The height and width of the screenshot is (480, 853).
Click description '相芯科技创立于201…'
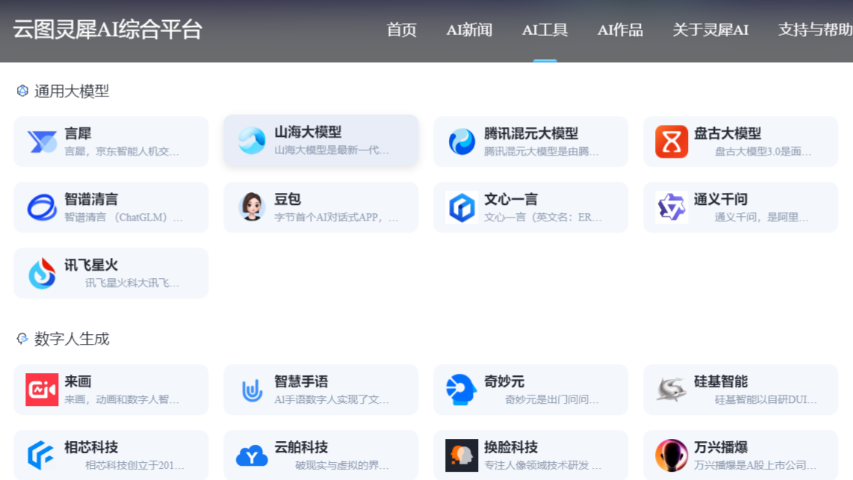click(134, 465)
